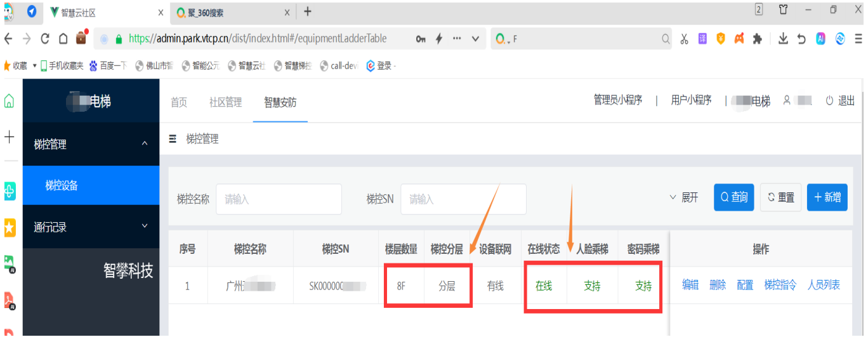Open 百度一下 bookmark
Image resolution: width=868 pixels, height=337 pixels.
[x=108, y=65]
